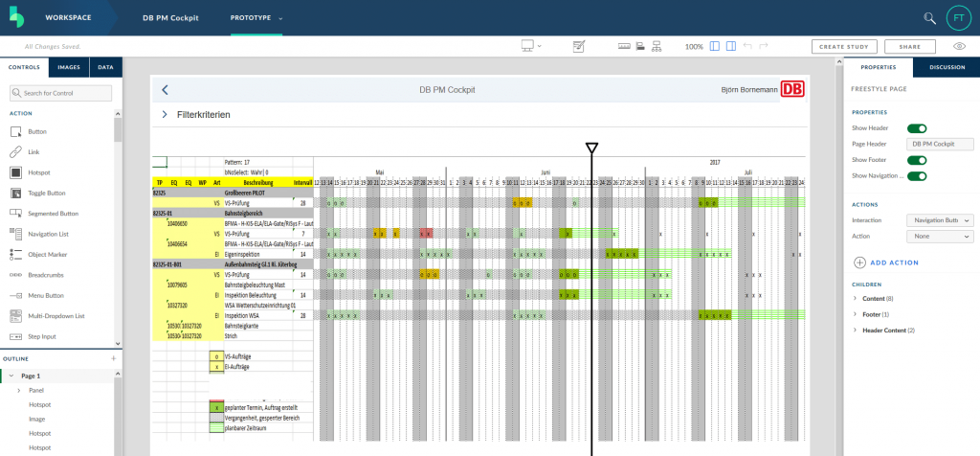Open the Interaction dropdown
The width and height of the screenshot is (980, 456).
pyautogui.click(x=939, y=220)
